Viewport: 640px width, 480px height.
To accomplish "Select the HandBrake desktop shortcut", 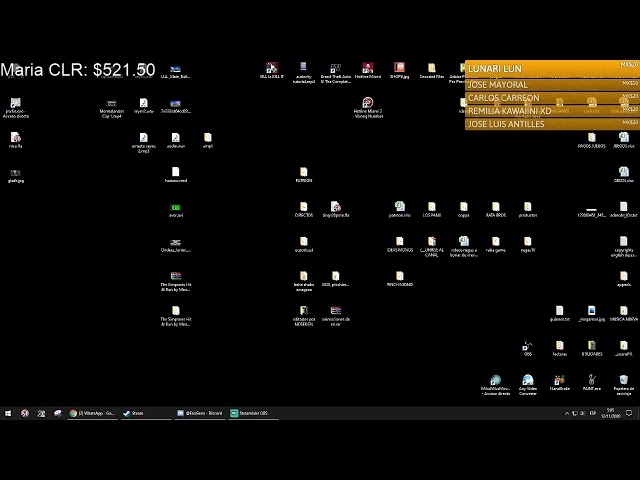I will (x=560, y=383).
